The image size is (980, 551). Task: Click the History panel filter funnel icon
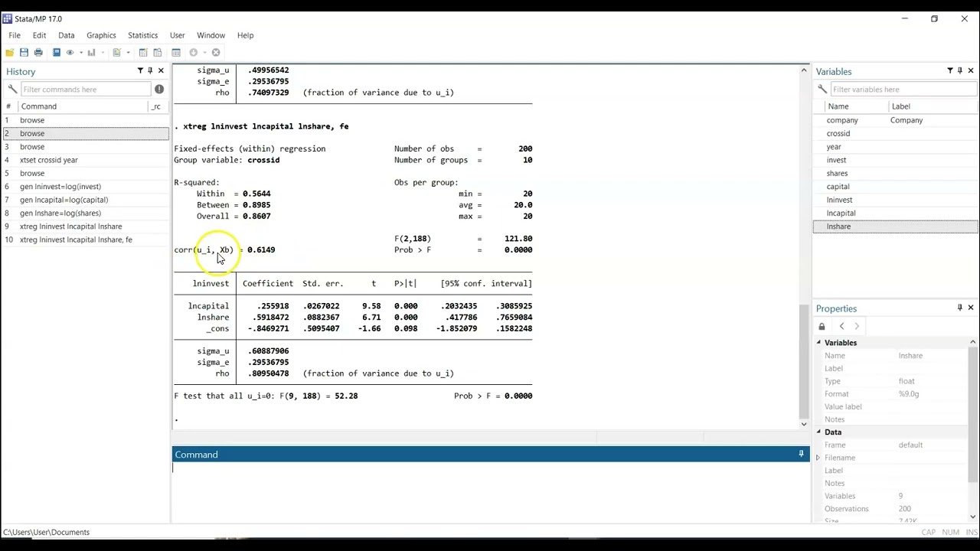[140, 70]
